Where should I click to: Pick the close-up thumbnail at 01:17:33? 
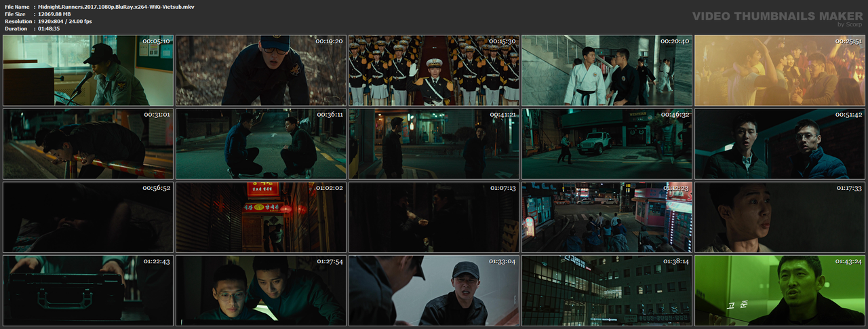[780, 217]
